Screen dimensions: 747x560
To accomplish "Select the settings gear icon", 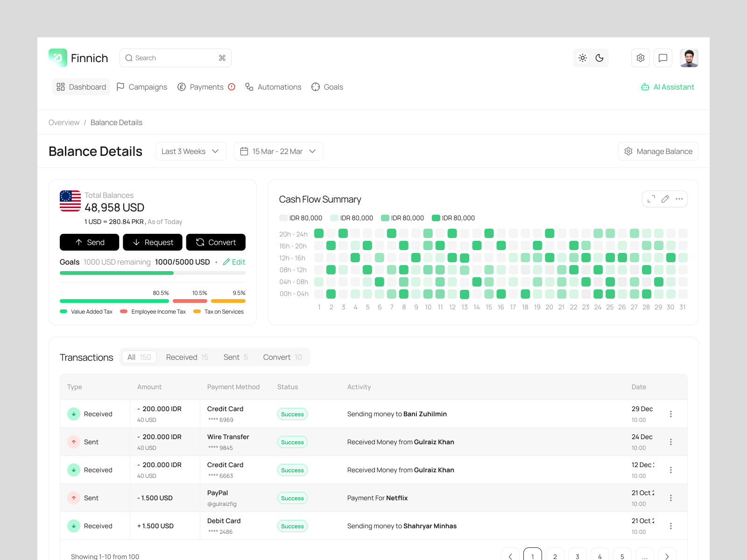I will coord(640,58).
